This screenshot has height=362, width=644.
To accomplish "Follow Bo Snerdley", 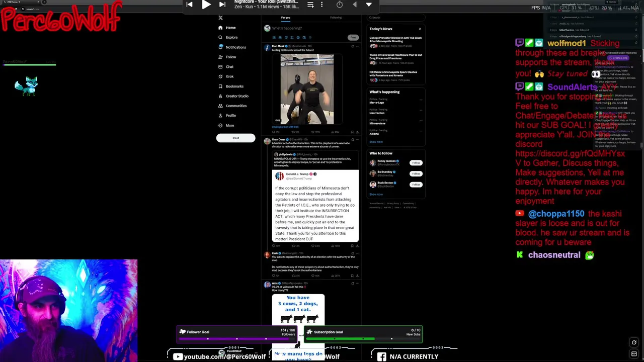I will 416,174.
